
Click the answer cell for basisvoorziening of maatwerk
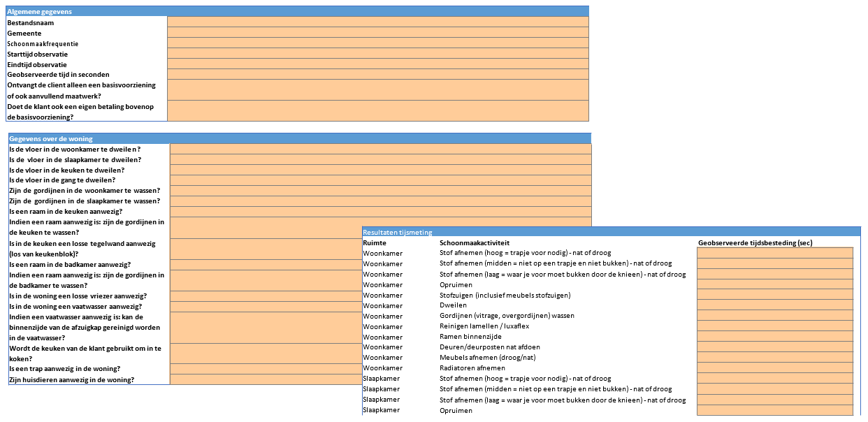377,90
